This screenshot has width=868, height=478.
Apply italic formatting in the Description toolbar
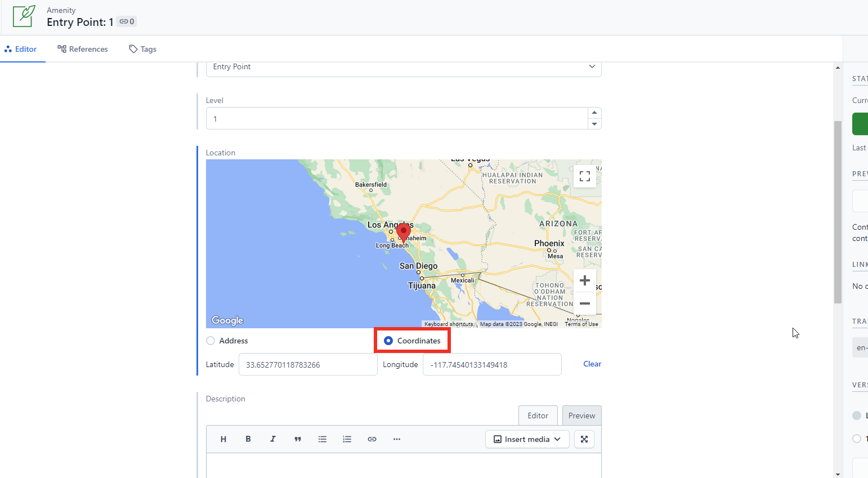click(x=272, y=439)
